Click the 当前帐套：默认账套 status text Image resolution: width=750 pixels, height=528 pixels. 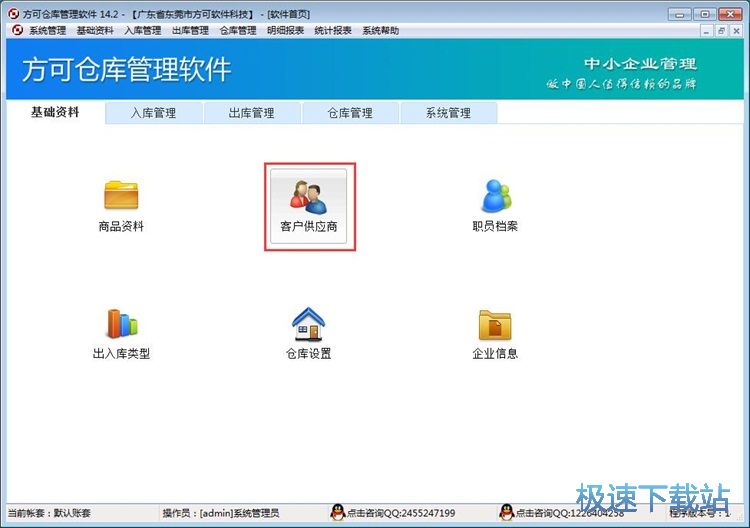[49, 513]
